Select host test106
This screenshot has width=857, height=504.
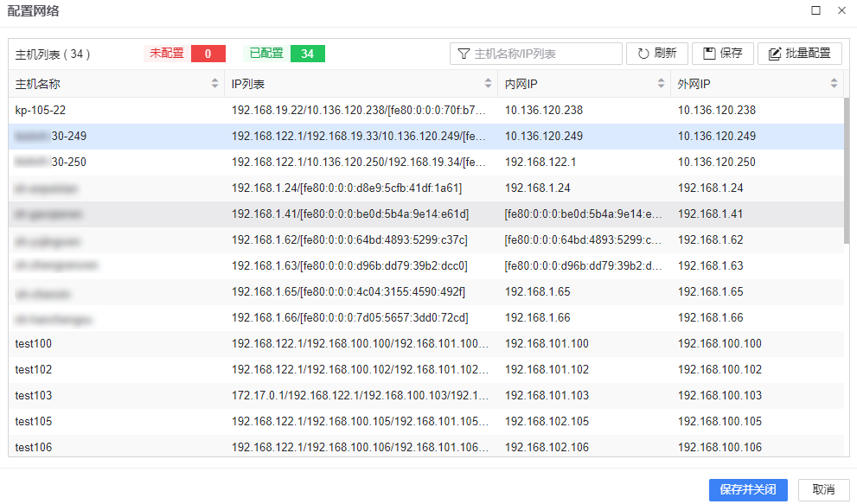pos(34,447)
